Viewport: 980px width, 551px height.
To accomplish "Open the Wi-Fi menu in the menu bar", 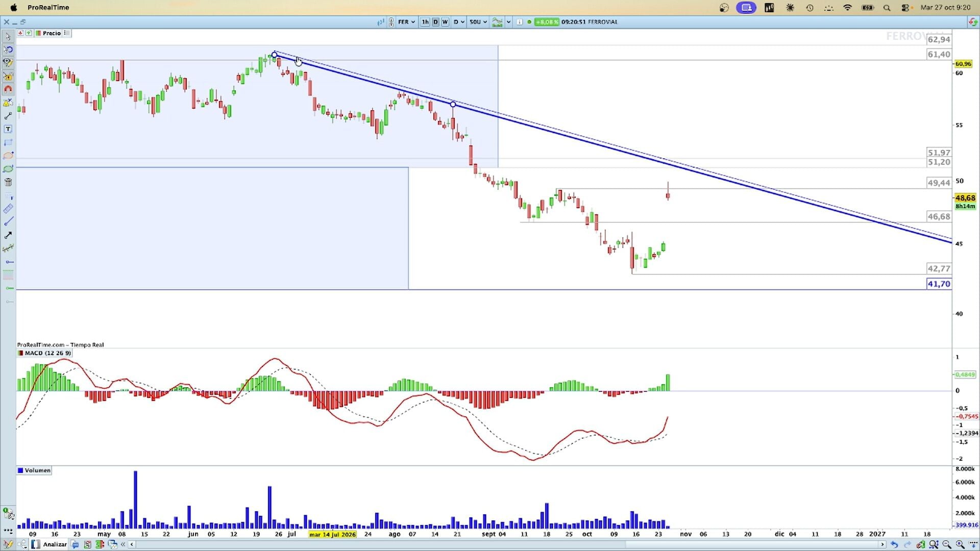I will (x=847, y=8).
